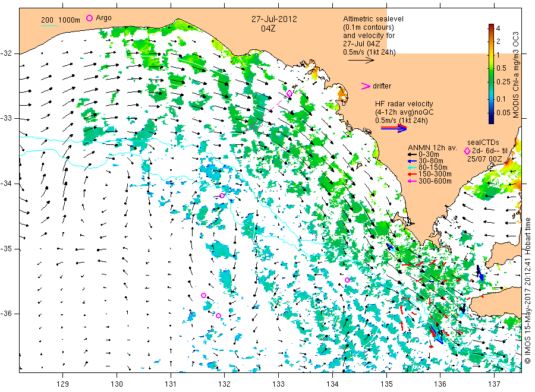Click the '27-Jul-2012' date title
This screenshot has height=392, width=535.
coord(274,19)
